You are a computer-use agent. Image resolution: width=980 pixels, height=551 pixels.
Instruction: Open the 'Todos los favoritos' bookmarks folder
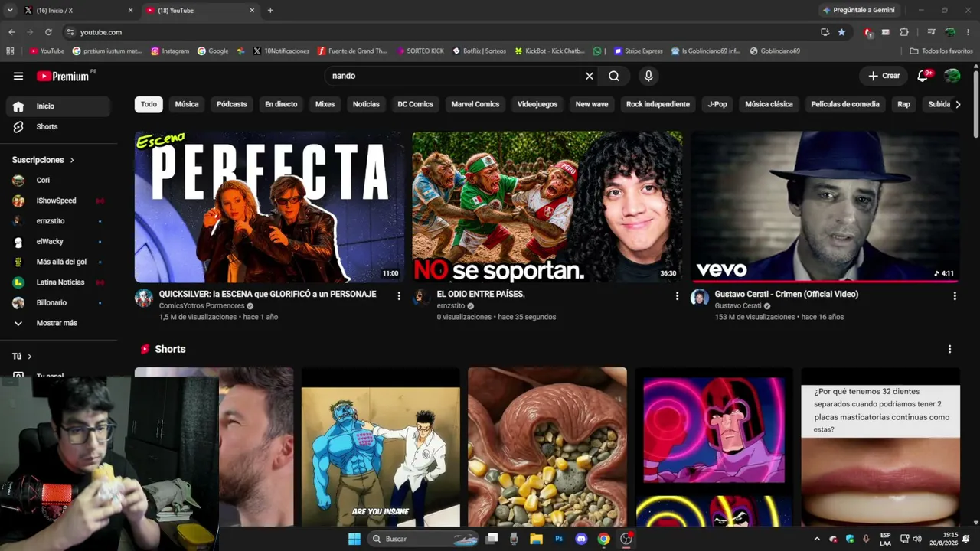(x=941, y=51)
